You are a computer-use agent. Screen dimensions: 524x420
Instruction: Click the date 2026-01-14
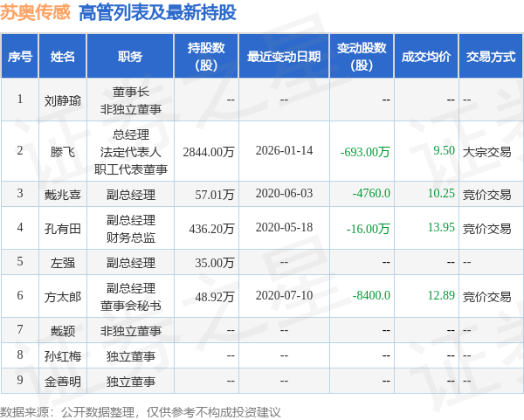point(284,151)
